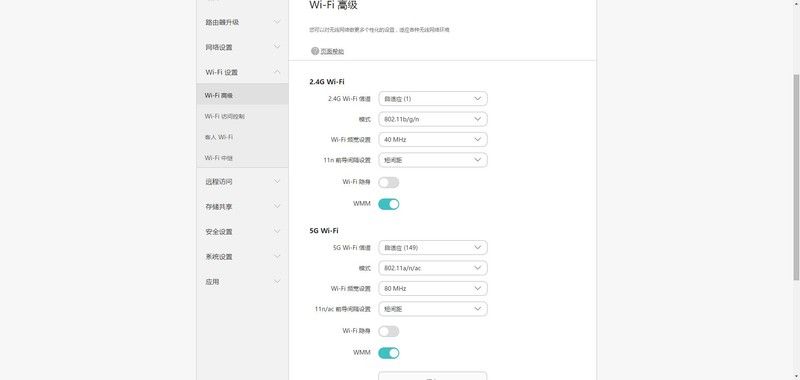
Task: Click the page vertical scrollbar thumb
Action: pos(796,176)
